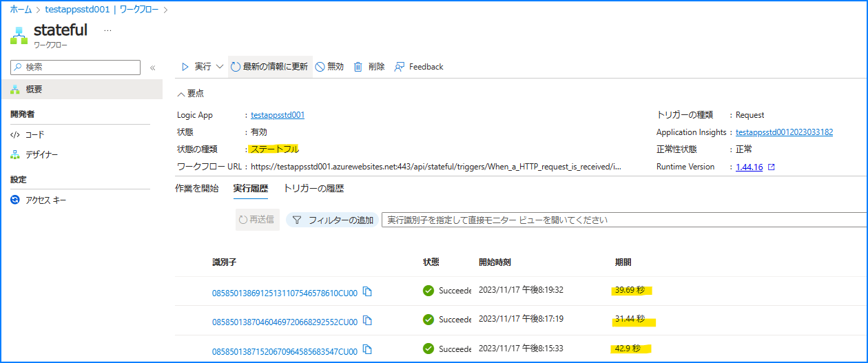Delete the workflow via 削除
868x363 pixels.
click(x=369, y=67)
